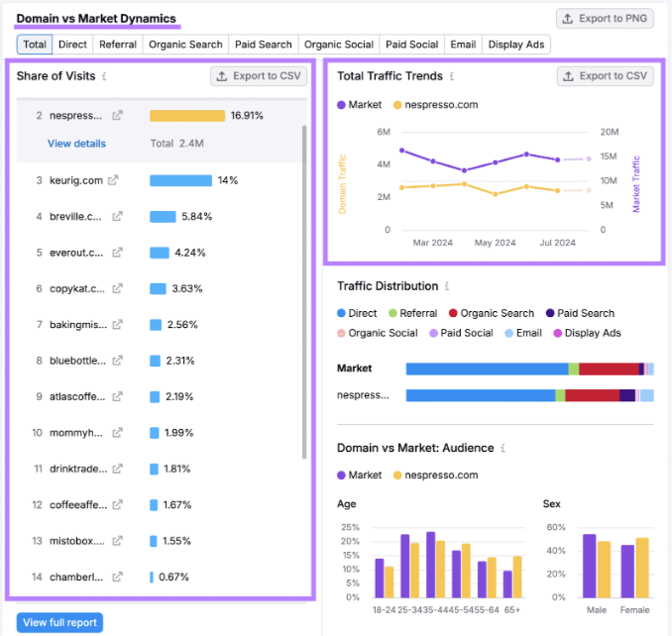Viewport: 672px width, 636px height.
Task: Click the Export to PNG button
Action: (605, 19)
